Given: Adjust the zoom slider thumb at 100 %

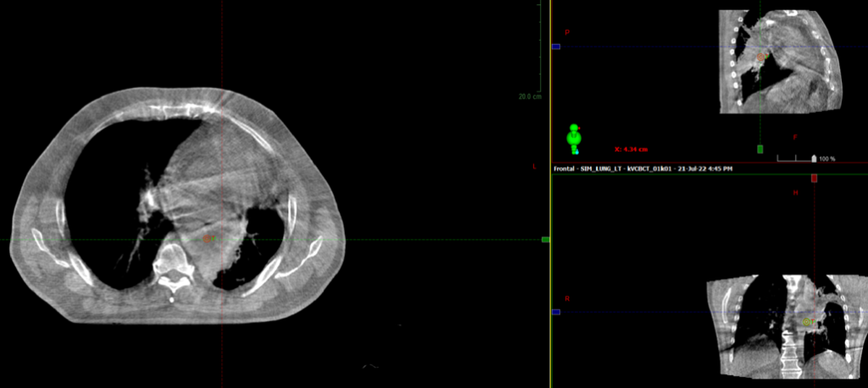Looking at the screenshot, I should [815, 158].
